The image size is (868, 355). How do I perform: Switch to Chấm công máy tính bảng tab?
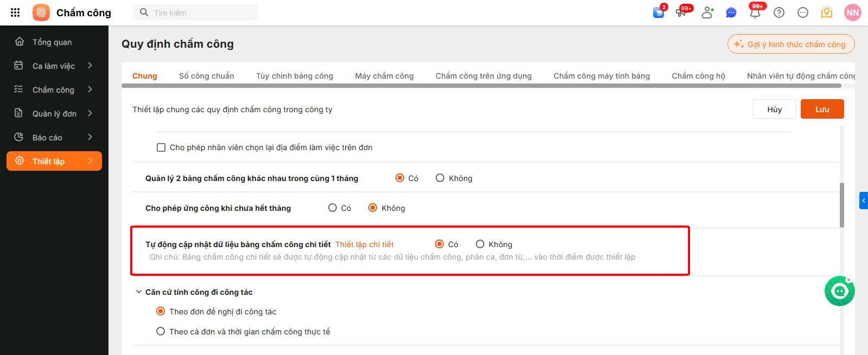602,76
